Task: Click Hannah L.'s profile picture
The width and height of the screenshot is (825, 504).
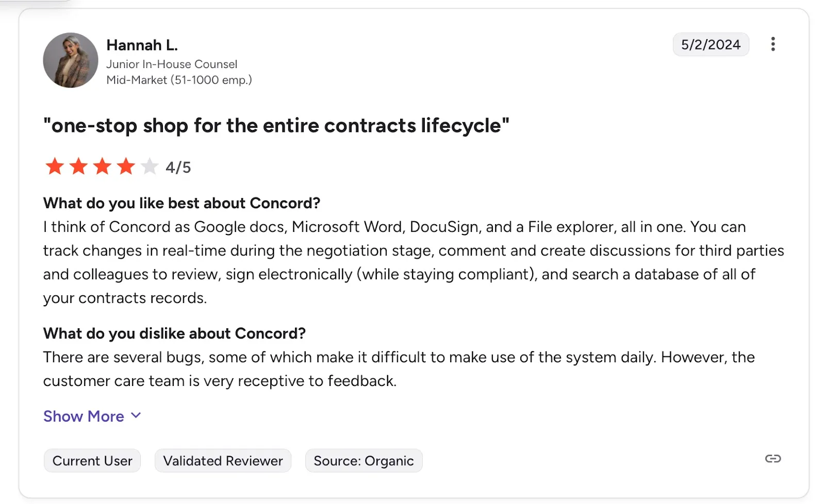Action: (x=70, y=60)
